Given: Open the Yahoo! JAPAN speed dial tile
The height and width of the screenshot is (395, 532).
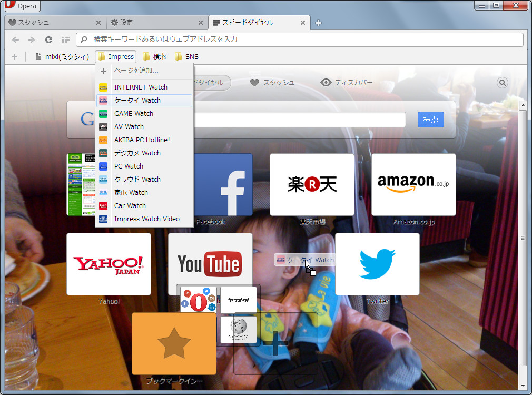Looking at the screenshot, I should [x=109, y=264].
